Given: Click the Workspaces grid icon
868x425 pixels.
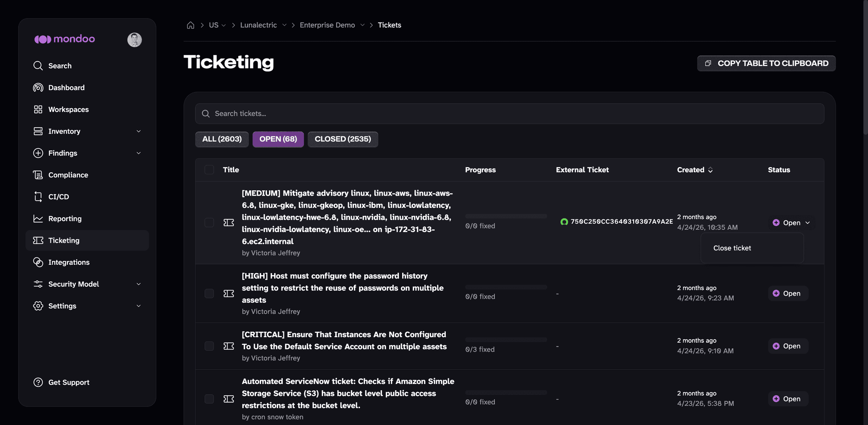Looking at the screenshot, I should tap(38, 109).
